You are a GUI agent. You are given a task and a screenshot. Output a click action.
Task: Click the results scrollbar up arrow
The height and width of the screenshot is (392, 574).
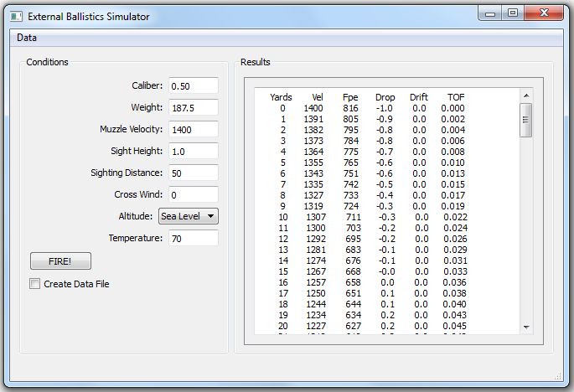point(526,95)
